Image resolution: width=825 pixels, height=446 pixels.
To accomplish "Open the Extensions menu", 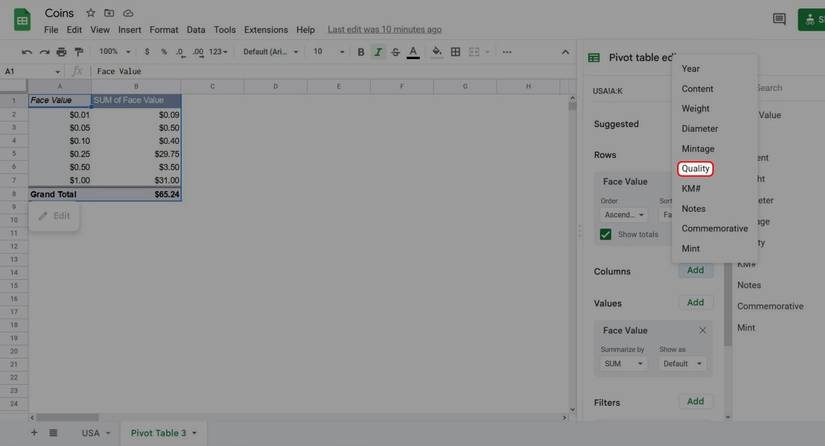I will point(266,29).
